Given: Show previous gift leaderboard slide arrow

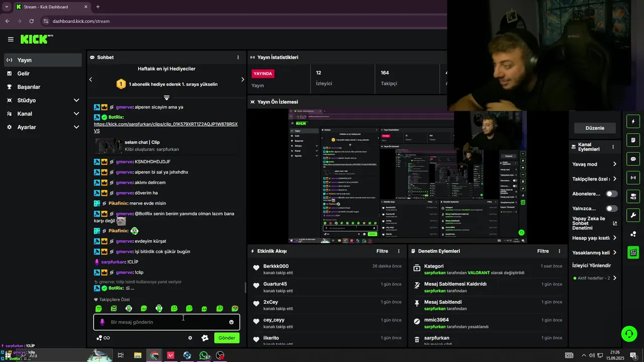Looking at the screenshot, I should [91, 79].
